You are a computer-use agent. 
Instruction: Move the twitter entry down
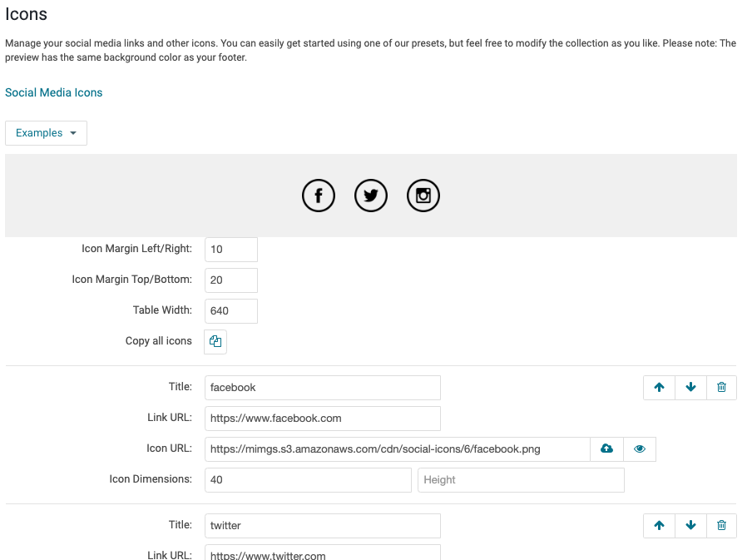click(x=690, y=526)
